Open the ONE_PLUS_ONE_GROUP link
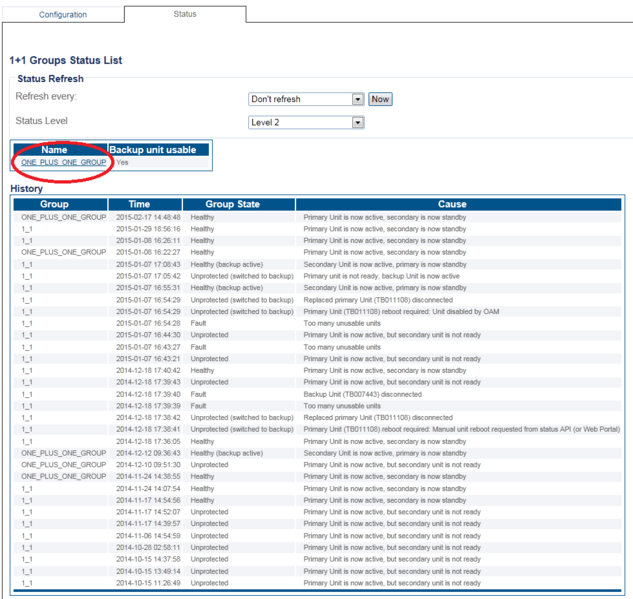Viewport: 633px width, 599px height. [63, 162]
